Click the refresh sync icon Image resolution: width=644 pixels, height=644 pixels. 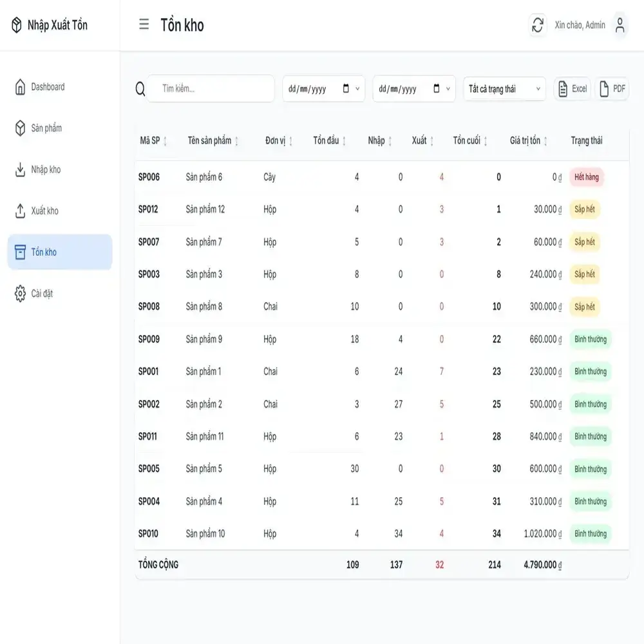[537, 25]
